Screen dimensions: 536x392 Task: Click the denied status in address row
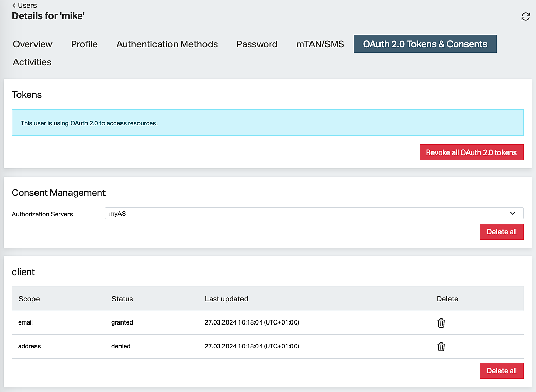click(x=121, y=346)
